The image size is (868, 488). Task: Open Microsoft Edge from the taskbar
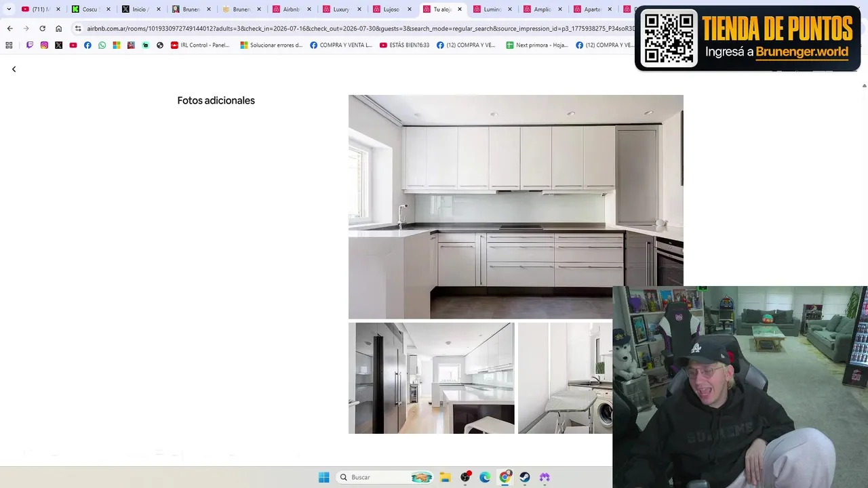click(485, 477)
